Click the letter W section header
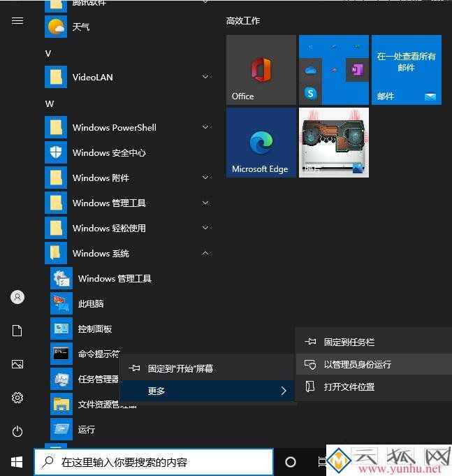The height and width of the screenshot is (476, 452). [x=50, y=104]
